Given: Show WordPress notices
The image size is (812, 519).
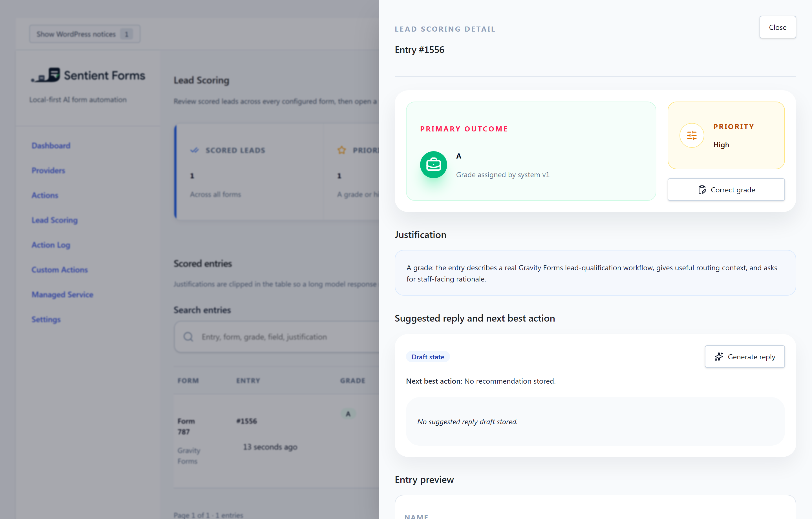Looking at the screenshot, I should click(85, 34).
